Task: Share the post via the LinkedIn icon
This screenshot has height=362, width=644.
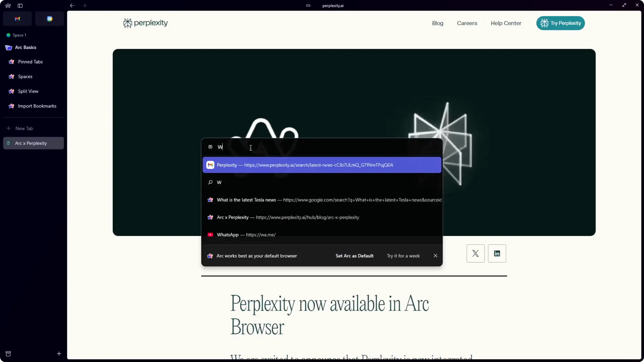Action: [x=497, y=253]
